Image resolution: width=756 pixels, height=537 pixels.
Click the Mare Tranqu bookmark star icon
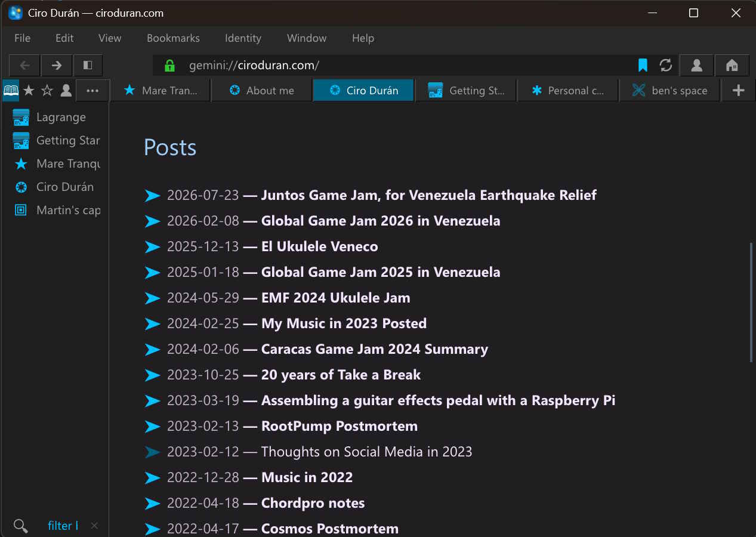click(21, 163)
